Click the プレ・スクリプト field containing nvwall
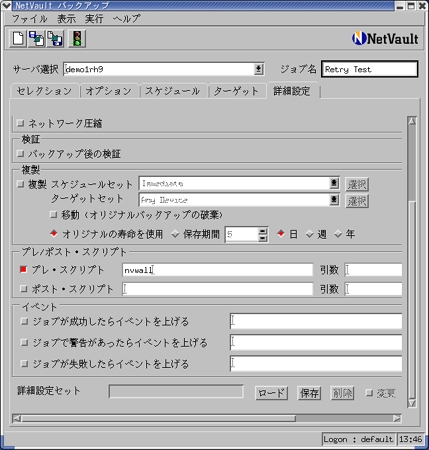Viewport: 429px width, 450px height. point(218,270)
